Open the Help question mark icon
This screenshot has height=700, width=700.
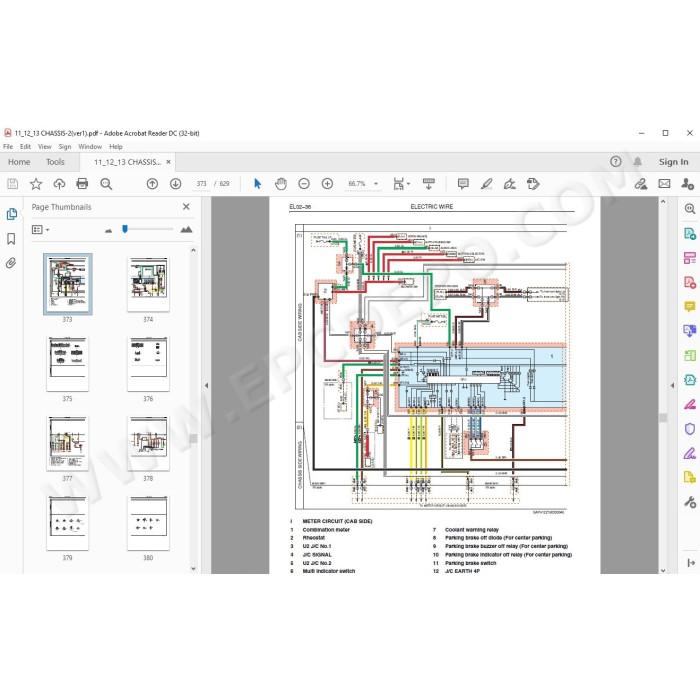click(616, 162)
